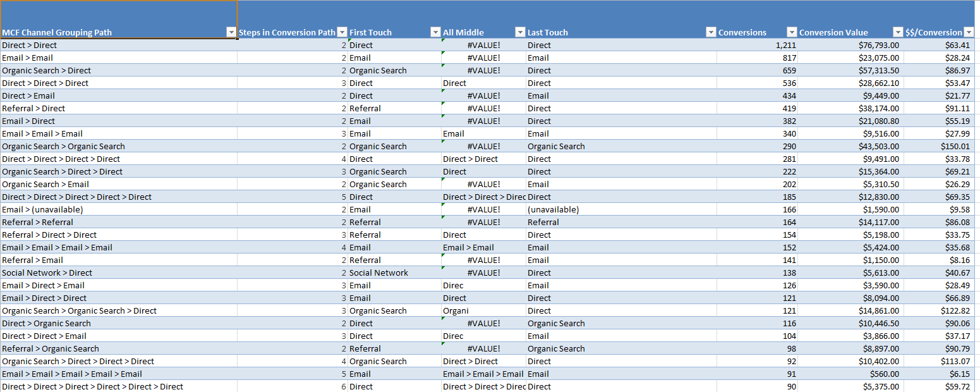Click the $76,793.00 conversion value cell
Screen dimensions: 980x392
[850, 45]
